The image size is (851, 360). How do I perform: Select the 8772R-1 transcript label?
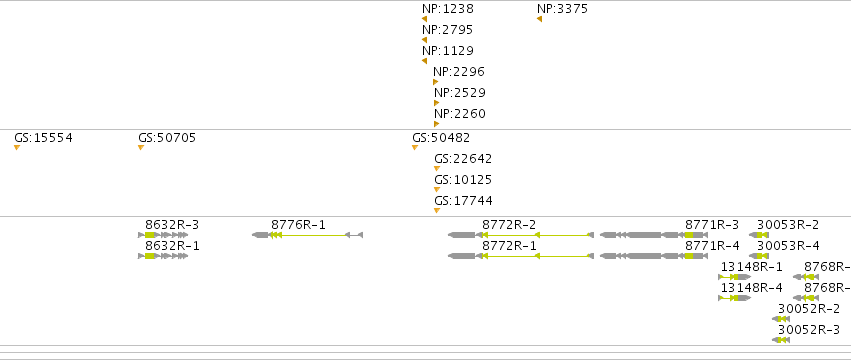[509, 246]
